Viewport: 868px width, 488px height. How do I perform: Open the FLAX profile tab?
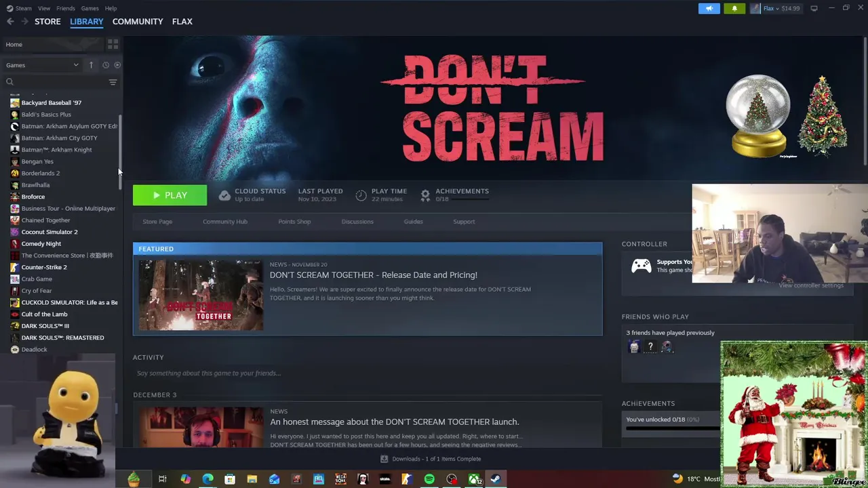click(x=182, y=22)
